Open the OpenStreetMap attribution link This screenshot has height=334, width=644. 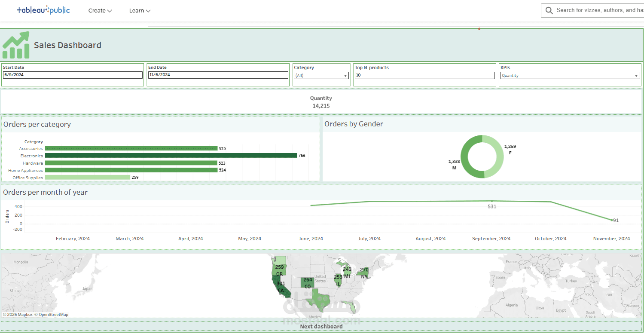tap(52, 314)
